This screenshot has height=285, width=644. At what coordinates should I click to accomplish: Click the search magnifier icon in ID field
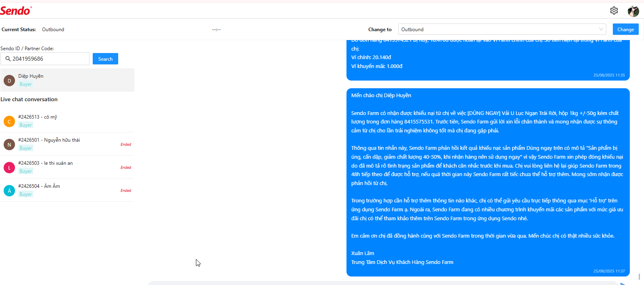click(8, 59)
